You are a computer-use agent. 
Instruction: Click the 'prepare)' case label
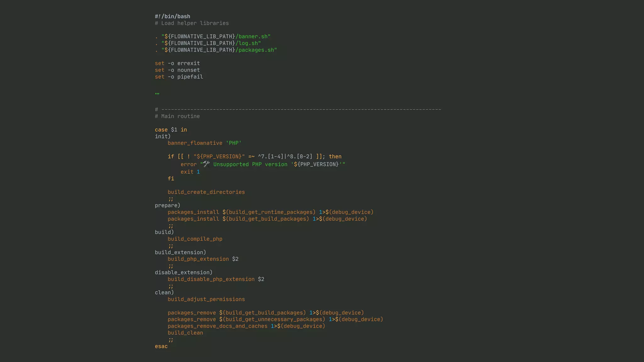click(x=168, y=206)
